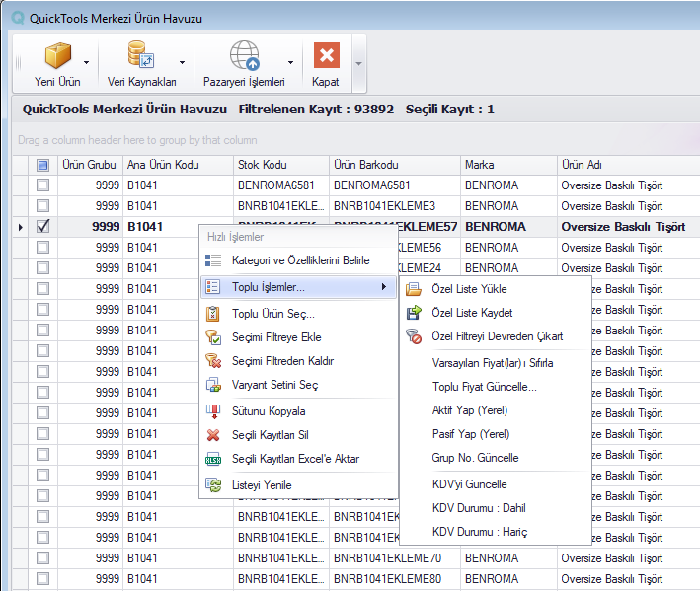Click the Filtrelenen Kayıt : 93892 label

tap(316, 110)
